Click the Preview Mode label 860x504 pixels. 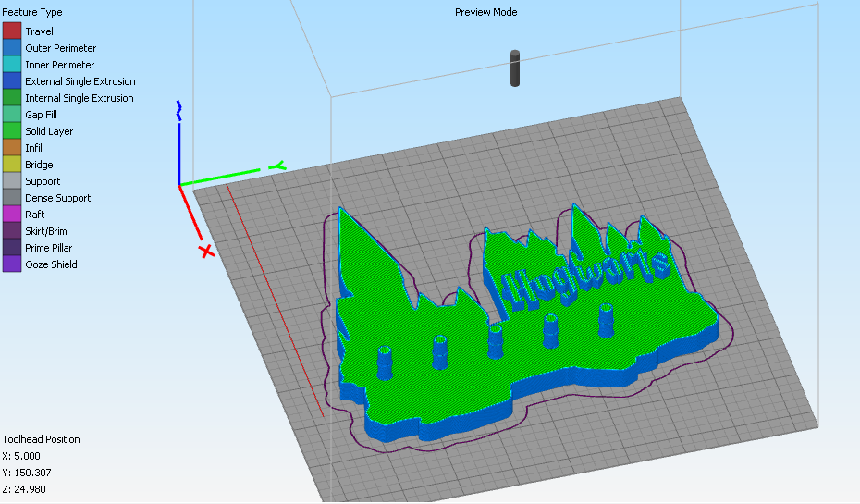tap(485, 12)
